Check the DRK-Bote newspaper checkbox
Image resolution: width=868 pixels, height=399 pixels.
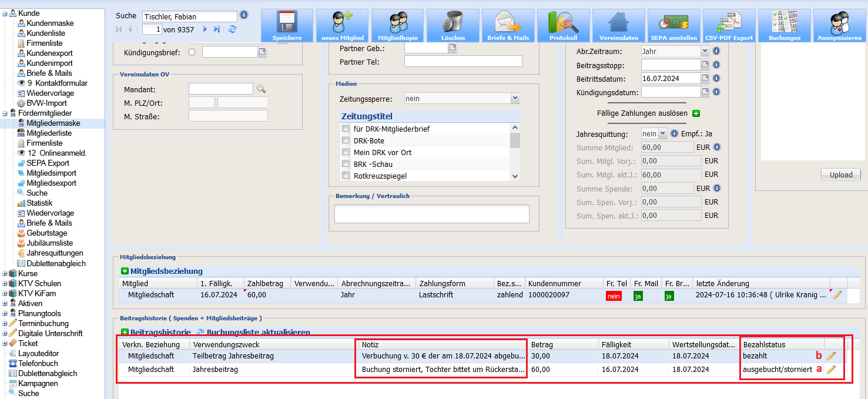[346, 140]
